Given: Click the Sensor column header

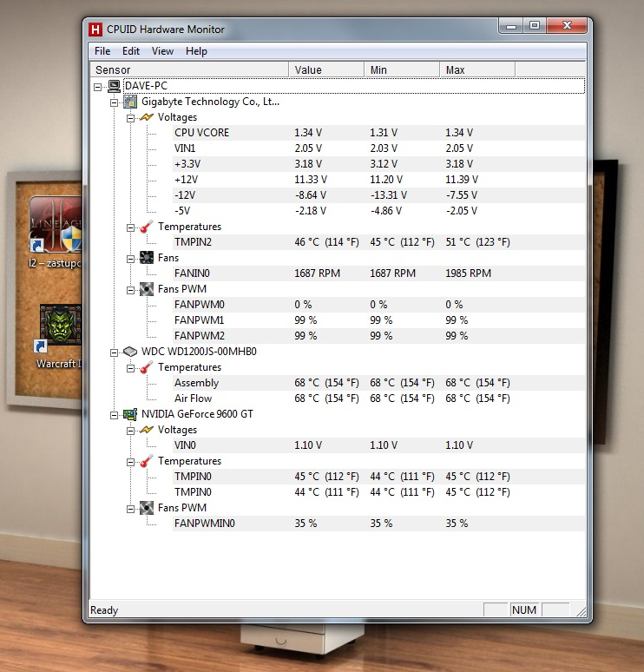Looking at the screenshot, I should point(189,69).
